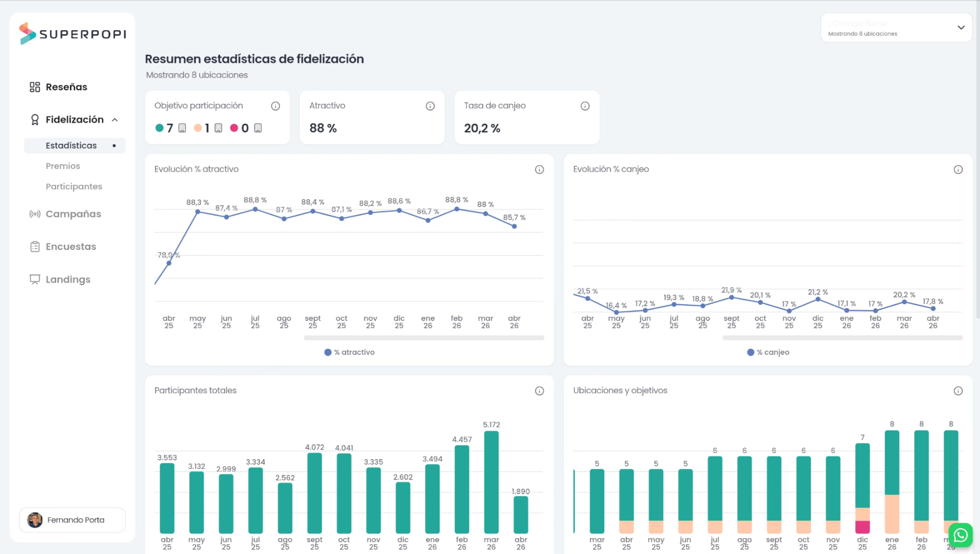Click Mostrando 8 ubicaciones subtitle
This screenshot has width=980, height=554.
pos(197,75)
